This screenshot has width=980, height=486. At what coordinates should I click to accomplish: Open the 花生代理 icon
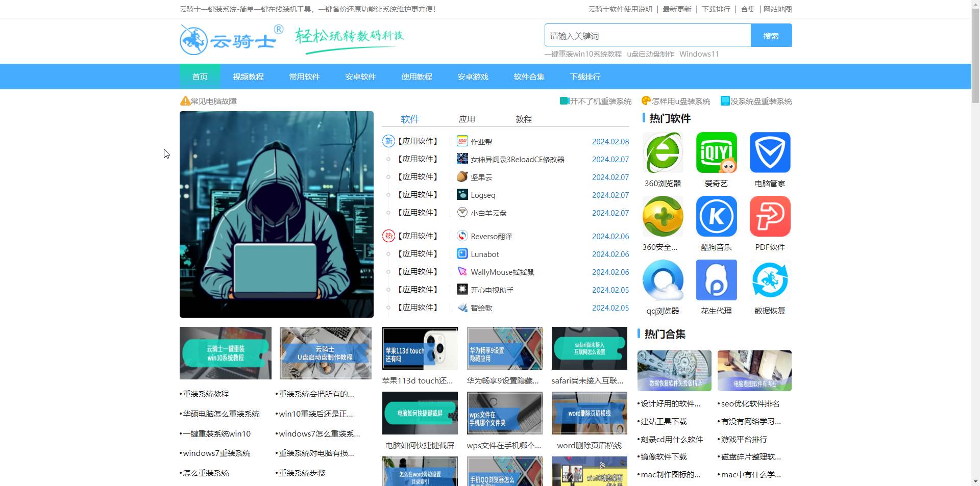tap(716, 280)
